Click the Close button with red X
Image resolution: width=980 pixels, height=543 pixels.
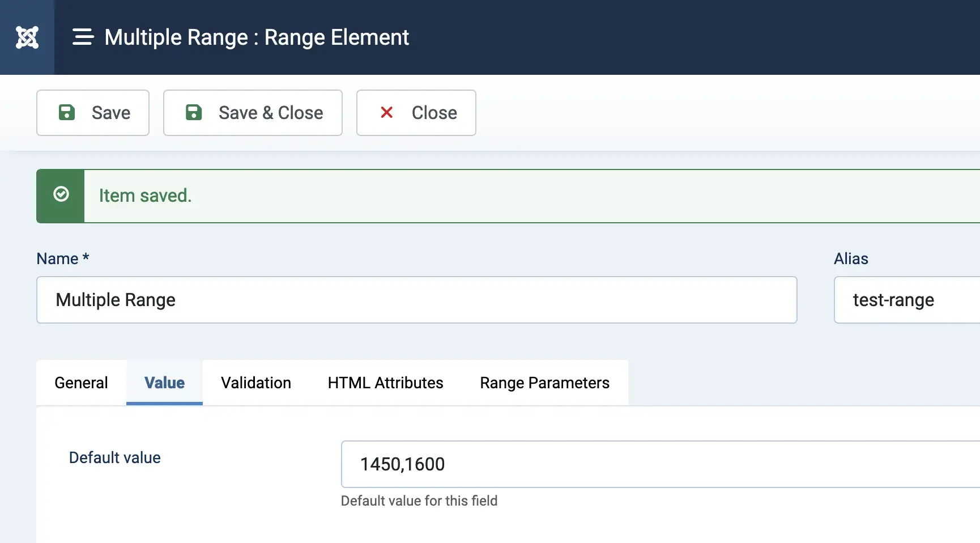coord(416,113)
